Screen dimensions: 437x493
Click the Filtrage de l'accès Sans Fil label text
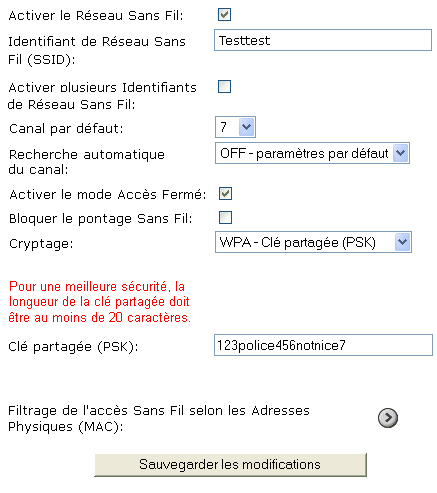click(x=159, y=418)
